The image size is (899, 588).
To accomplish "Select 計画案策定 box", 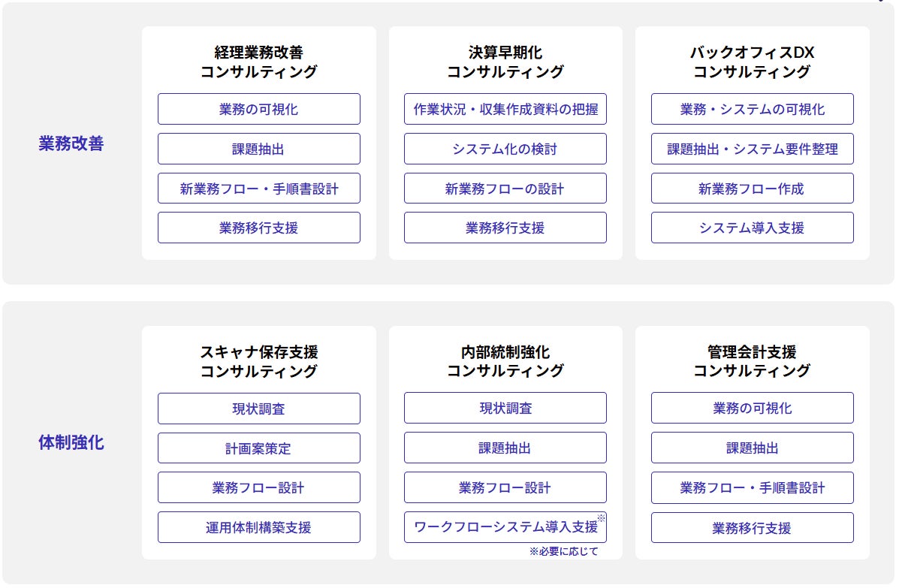I will pos(258,448).
